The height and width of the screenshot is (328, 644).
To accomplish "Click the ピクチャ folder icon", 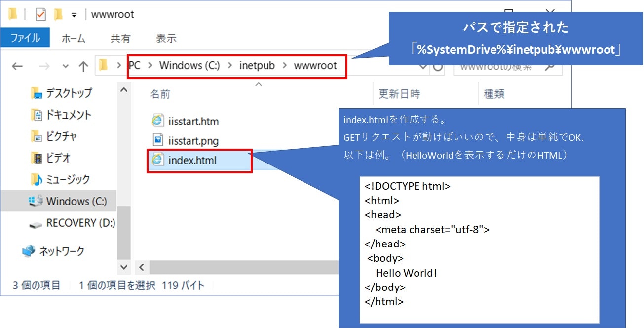I will (x=37, y=136).
